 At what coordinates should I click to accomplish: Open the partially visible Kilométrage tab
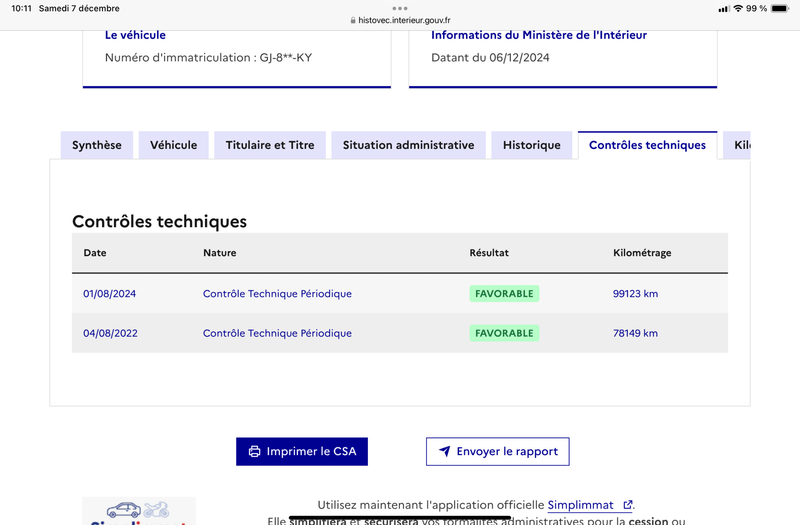[x=737, y=145]
